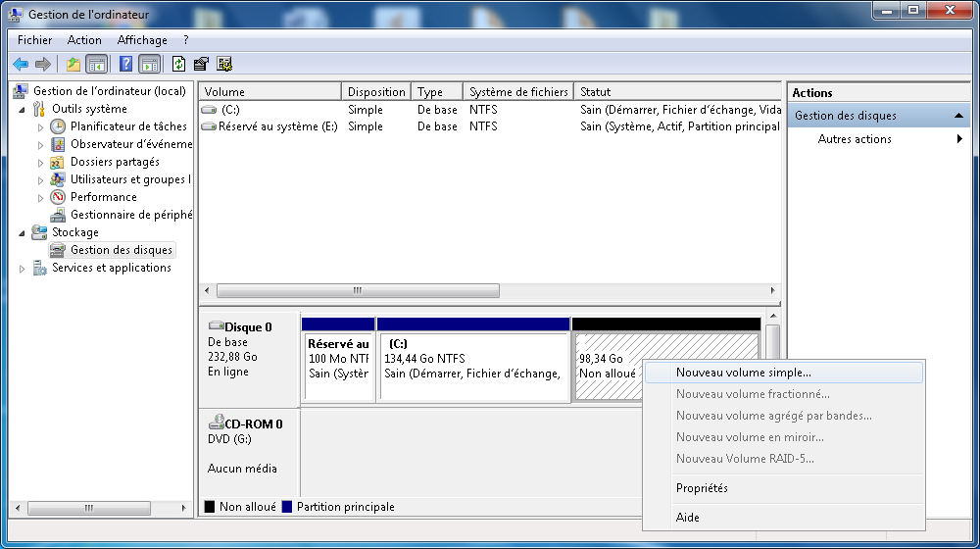This screenshot has width=980, height=549.
Task: Sort by the Volume column header
Action: pos(270,92)
